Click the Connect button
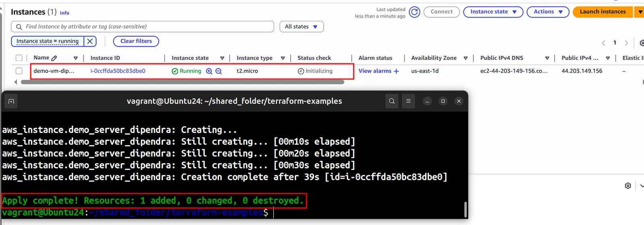This screenshot has height=225, width=644. (442, 12)
